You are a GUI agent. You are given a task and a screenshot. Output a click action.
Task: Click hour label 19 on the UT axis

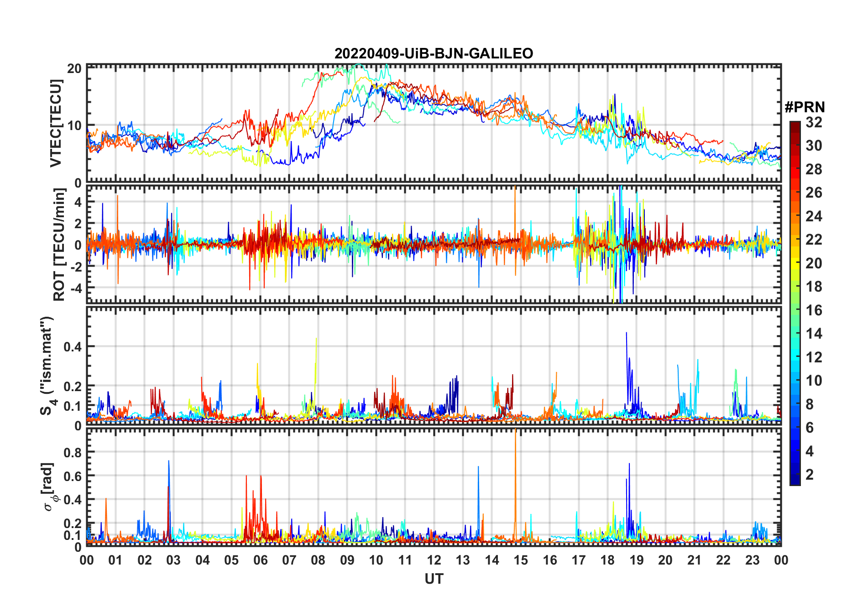pyautogui.click(x=637, y=560)
